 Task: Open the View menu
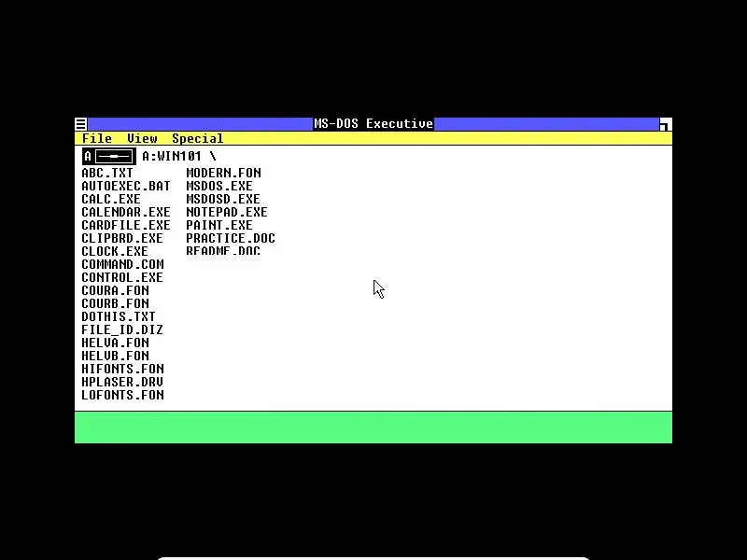click(x=142, y=138)
